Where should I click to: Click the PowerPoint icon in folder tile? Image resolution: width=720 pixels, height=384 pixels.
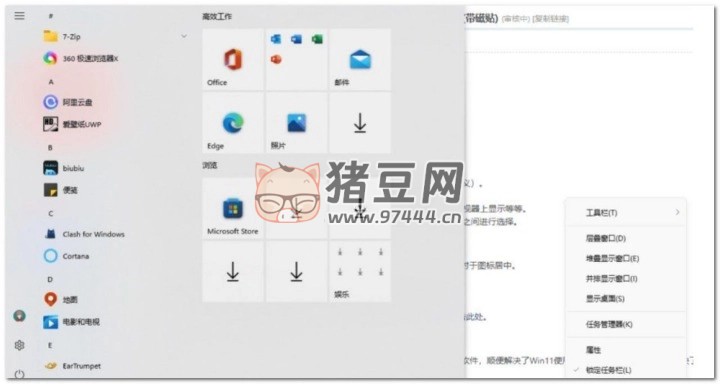(x=276, y=60)
